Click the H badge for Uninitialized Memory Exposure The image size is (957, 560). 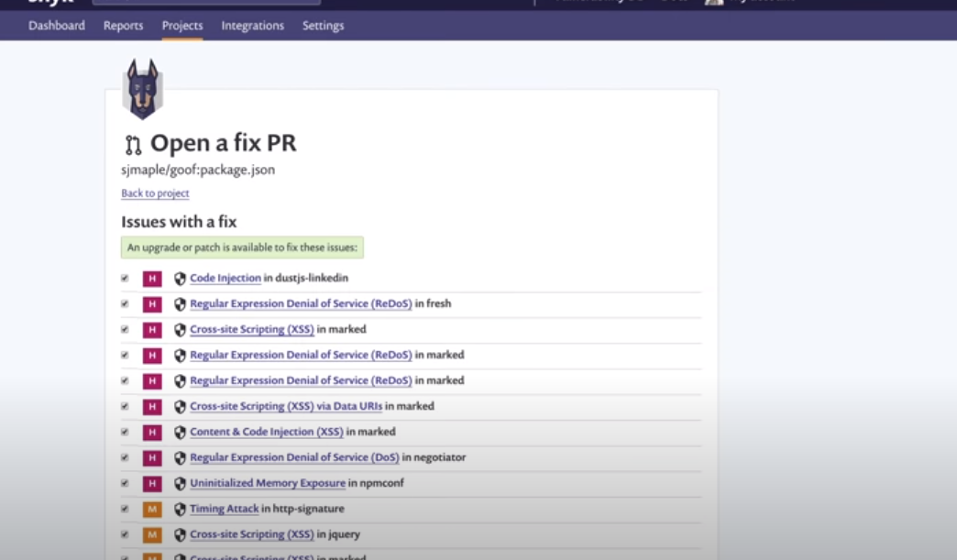tap(152, 484)
